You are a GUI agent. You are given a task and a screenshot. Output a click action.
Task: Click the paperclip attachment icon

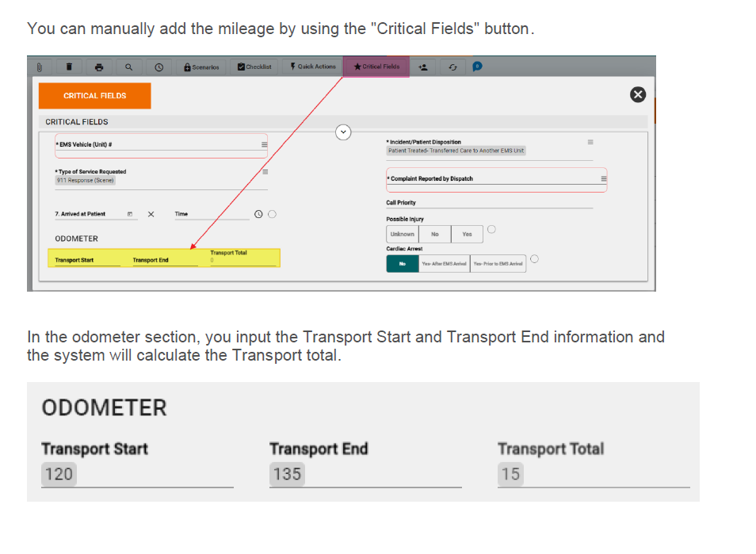38,67
